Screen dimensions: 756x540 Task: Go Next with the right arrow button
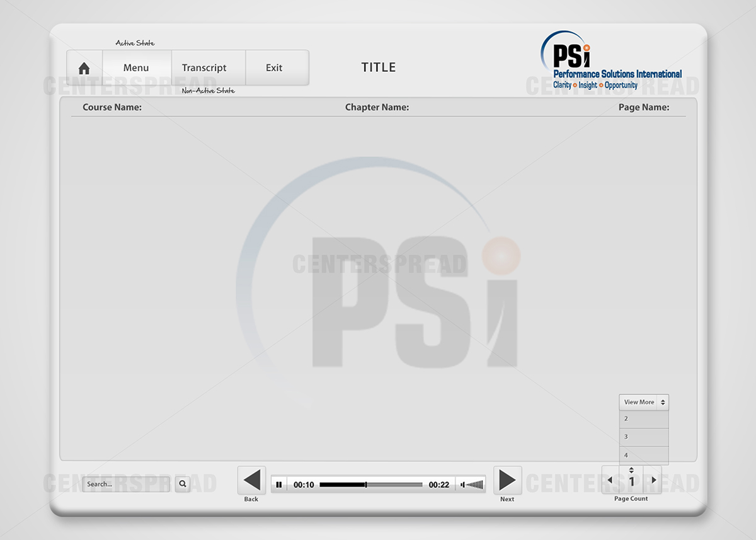point(507,481)
